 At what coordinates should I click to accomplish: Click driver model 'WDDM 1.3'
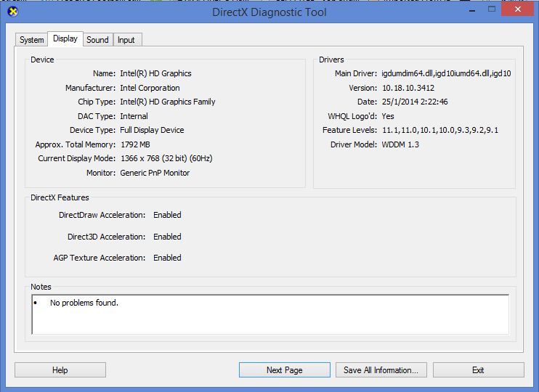400,144
